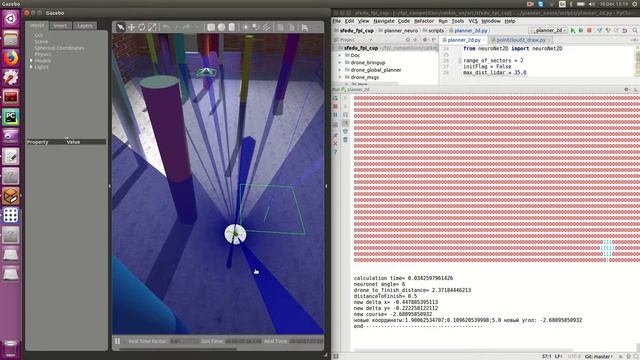Debug planner_2d with the bug icon

(580, 31)
